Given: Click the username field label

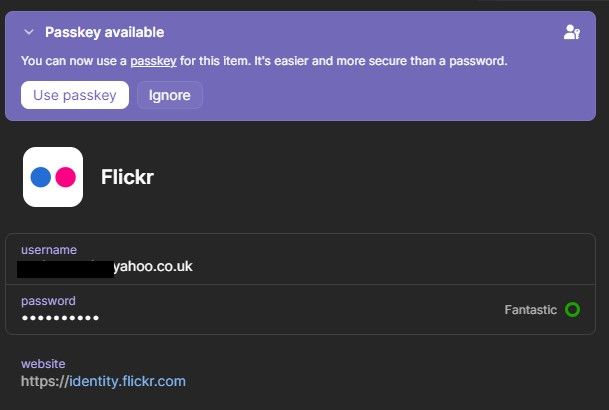Looking at the screenshot, I should click(x=49, y=249).
